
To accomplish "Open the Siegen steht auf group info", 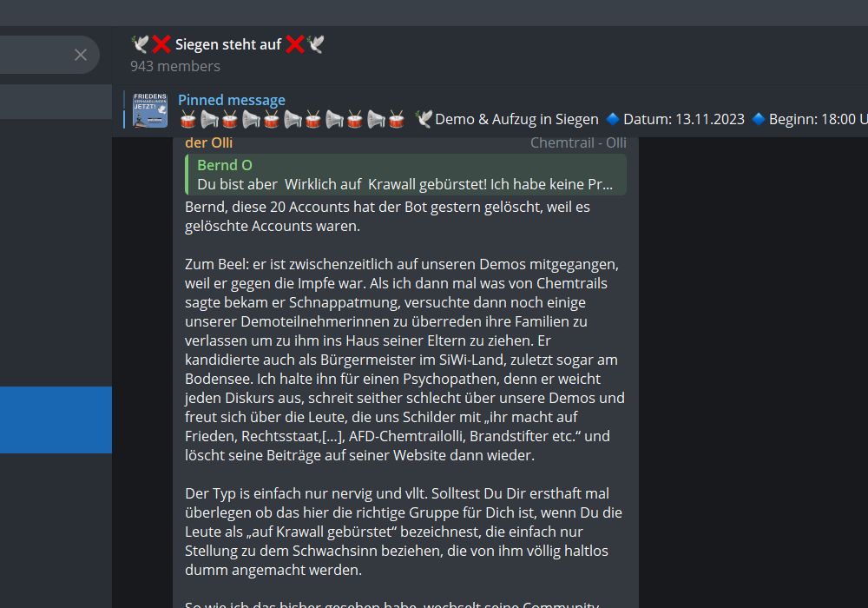I will pos(228,44).
